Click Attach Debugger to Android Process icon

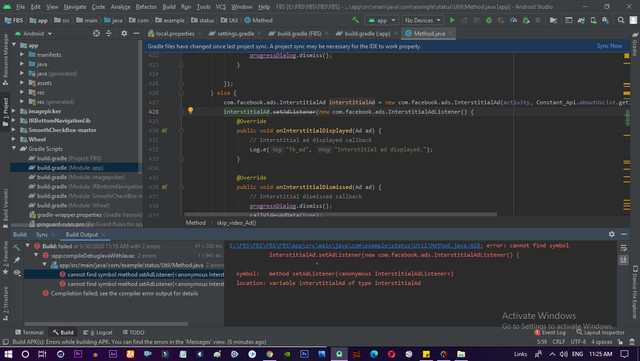[526, 20]
